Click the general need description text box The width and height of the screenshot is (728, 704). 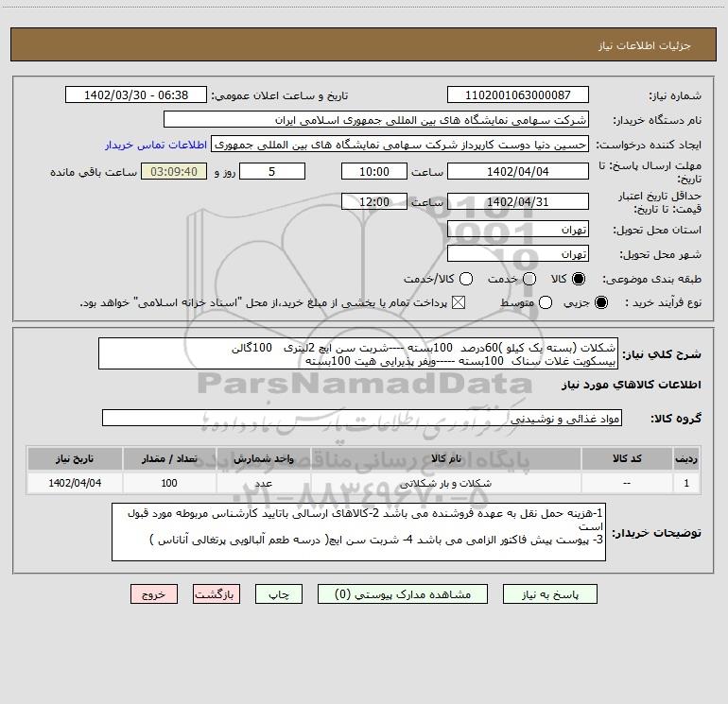tap(358, 353)
